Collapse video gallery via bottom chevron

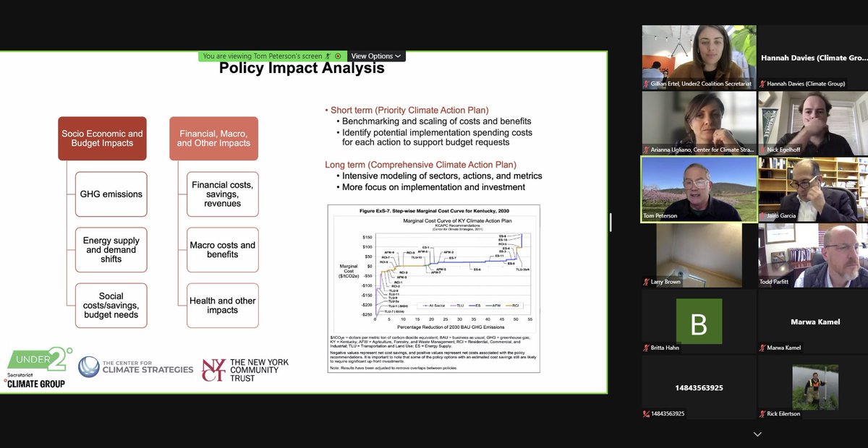pos(757,434)
